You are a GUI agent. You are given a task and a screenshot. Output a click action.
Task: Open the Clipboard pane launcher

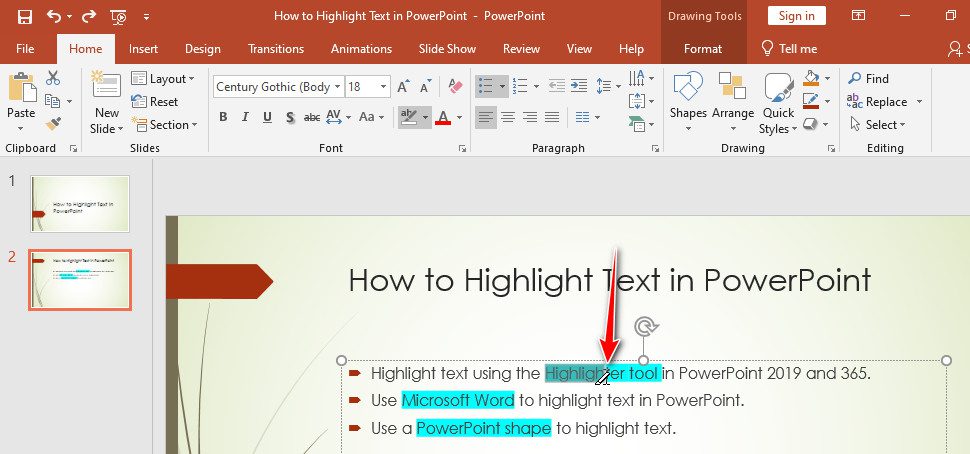click(74, 148)
